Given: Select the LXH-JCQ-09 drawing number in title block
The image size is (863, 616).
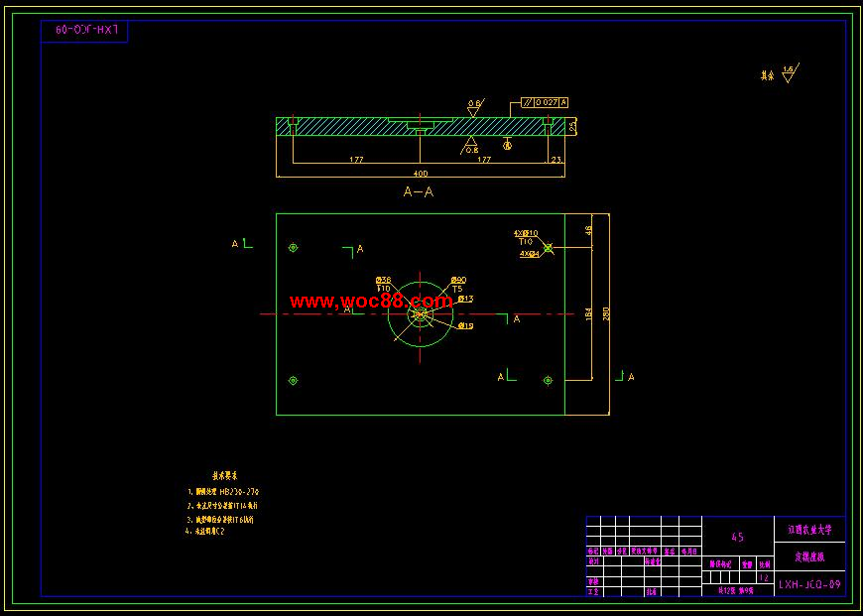Looking at the screenshot, I should [x=809, y=584].
